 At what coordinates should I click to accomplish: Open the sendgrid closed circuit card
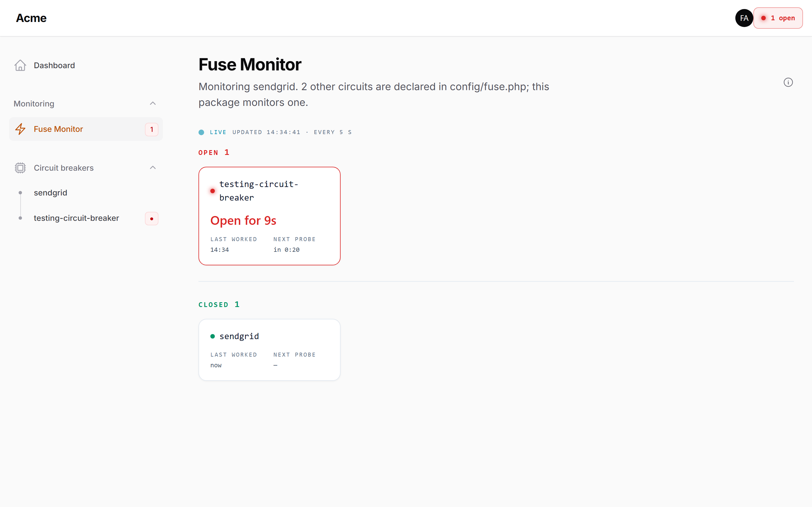point(270,350)
